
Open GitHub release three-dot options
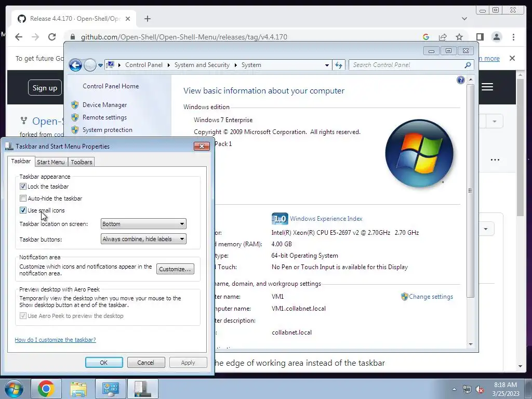tap(495, 160)
